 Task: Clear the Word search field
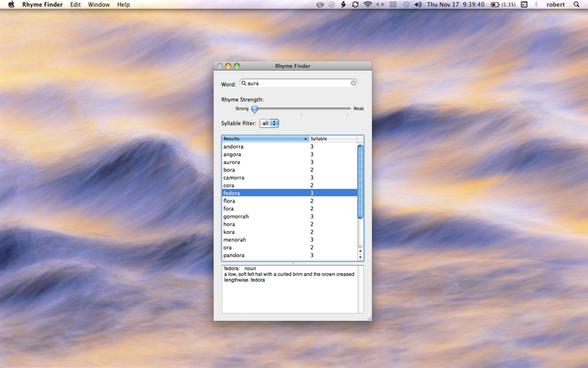click(x=354, y=83)
